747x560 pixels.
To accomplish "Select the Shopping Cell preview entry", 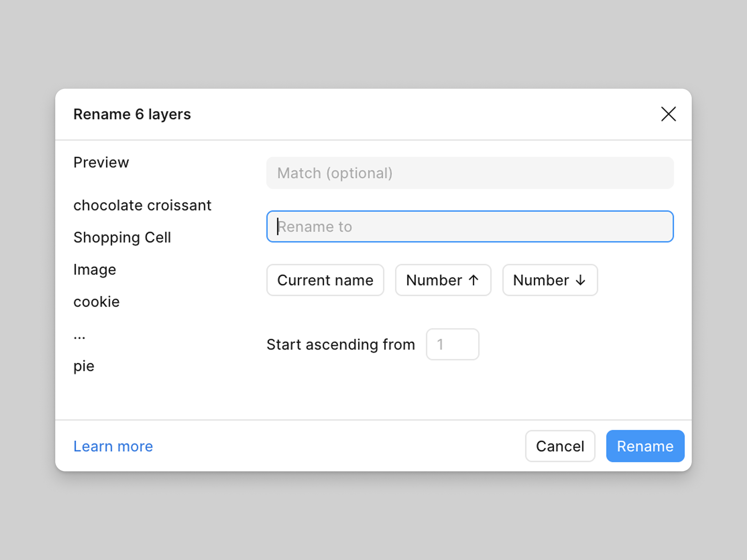I will tap(122, 237).
